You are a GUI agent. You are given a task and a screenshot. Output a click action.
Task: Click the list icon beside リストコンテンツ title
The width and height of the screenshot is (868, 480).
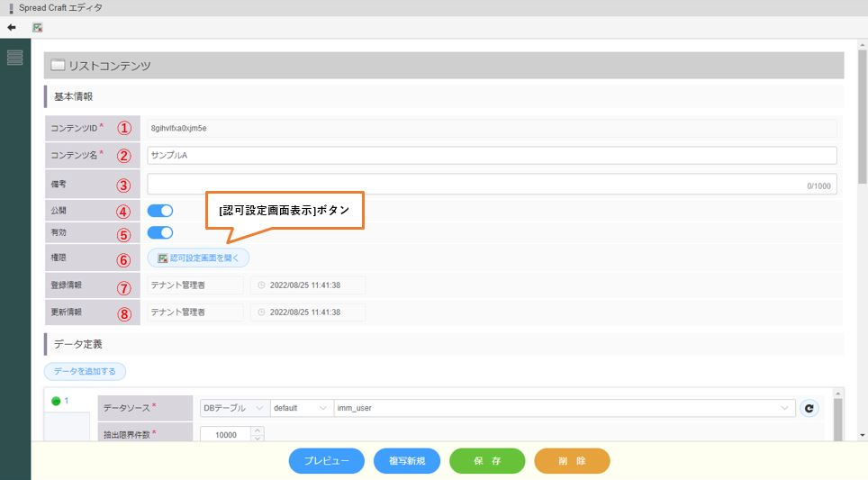[58, 66]
